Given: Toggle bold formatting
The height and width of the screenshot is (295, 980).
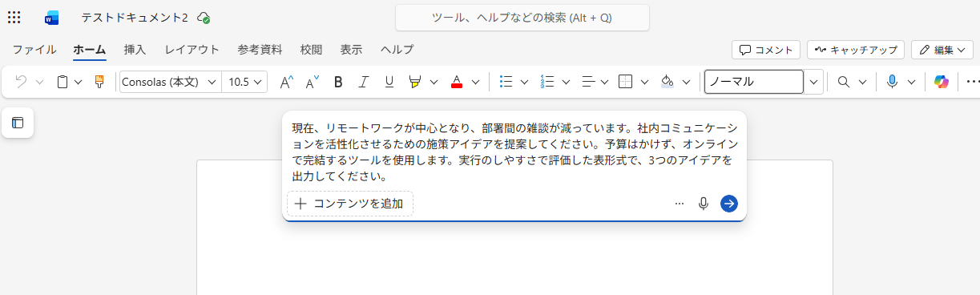Looking at the screenshot, I should pos(338,82).
